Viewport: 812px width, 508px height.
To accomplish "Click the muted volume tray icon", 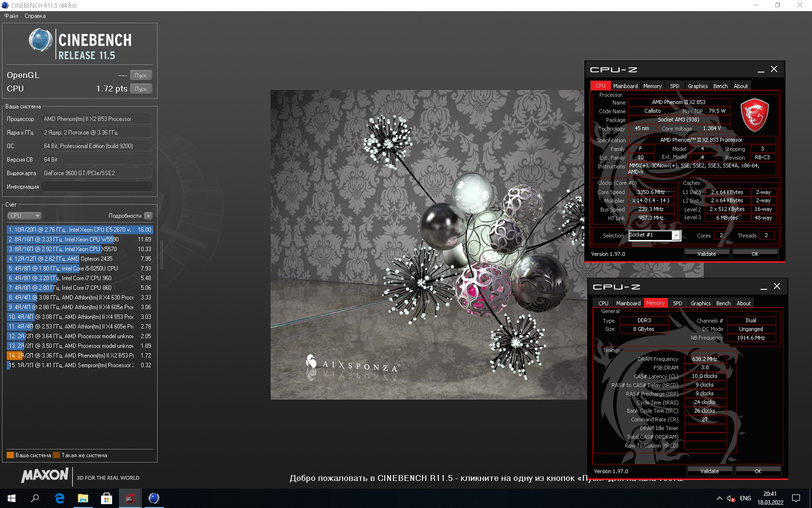I will (x=731, y=498).
